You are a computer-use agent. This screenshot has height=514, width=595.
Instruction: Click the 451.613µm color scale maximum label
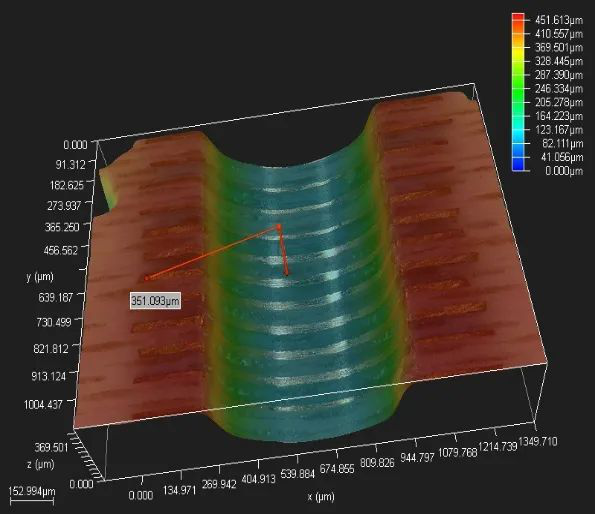(x=559, y=20)
